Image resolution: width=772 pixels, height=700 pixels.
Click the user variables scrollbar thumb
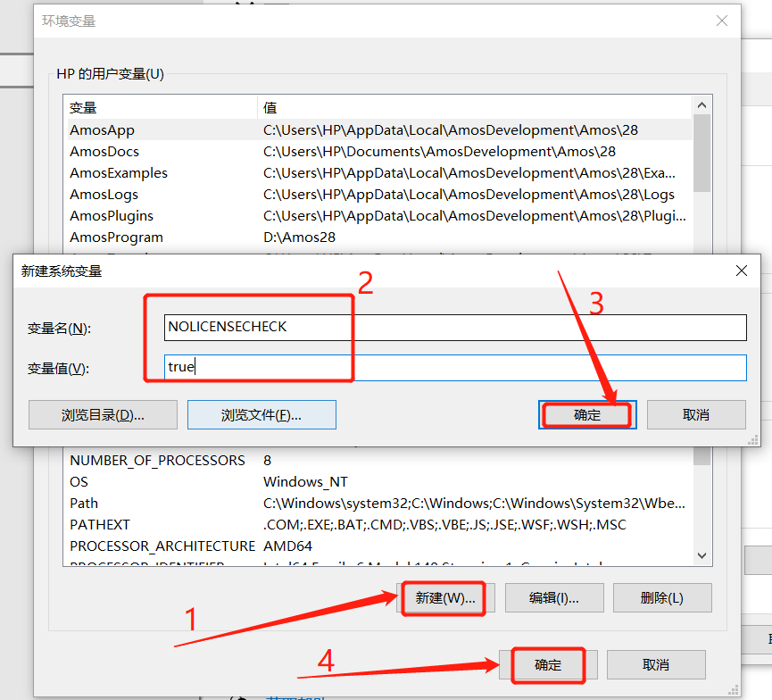[x=702, y=154]
